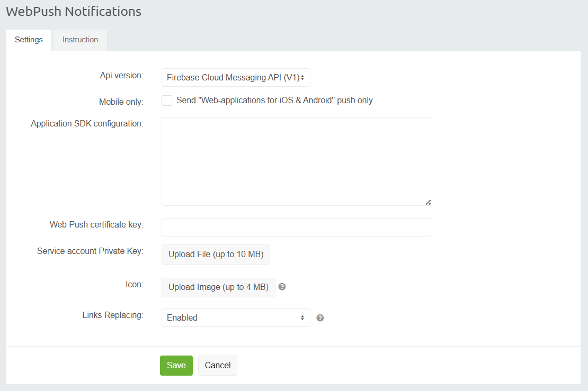Focus the Application SDK configuration text area

[x=297, y=161]
